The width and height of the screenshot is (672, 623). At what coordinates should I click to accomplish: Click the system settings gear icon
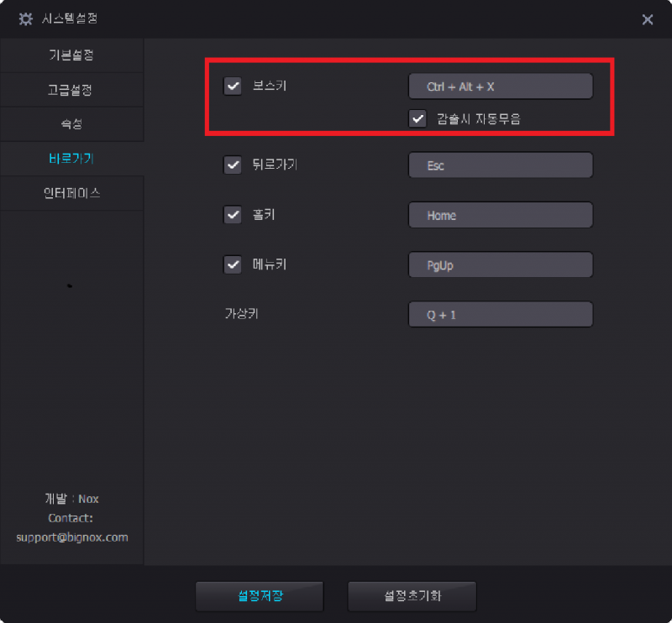coord(26,18)
